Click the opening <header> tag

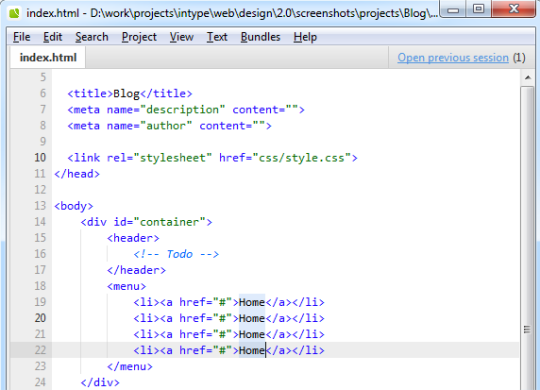click(x=133, y=238)
